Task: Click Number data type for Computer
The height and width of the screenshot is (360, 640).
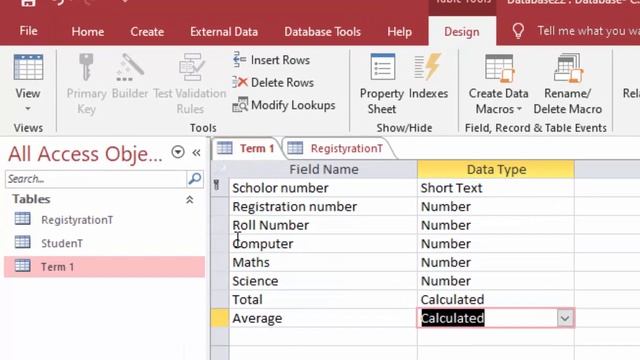Action: (496, 244)
